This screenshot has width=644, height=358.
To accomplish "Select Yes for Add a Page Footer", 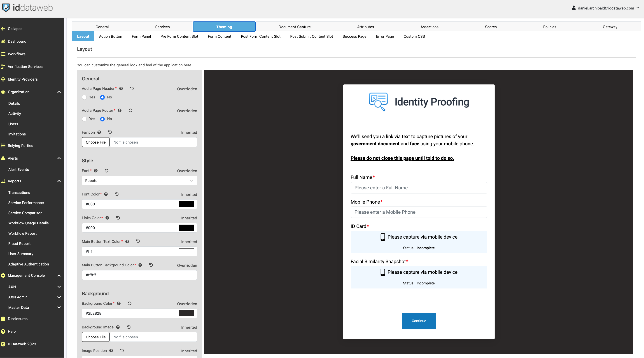I will (x=84, y=119).
